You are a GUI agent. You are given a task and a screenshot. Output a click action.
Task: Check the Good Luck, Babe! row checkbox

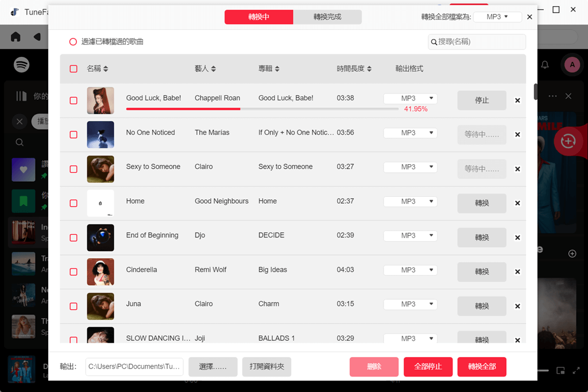coord(73,100)
